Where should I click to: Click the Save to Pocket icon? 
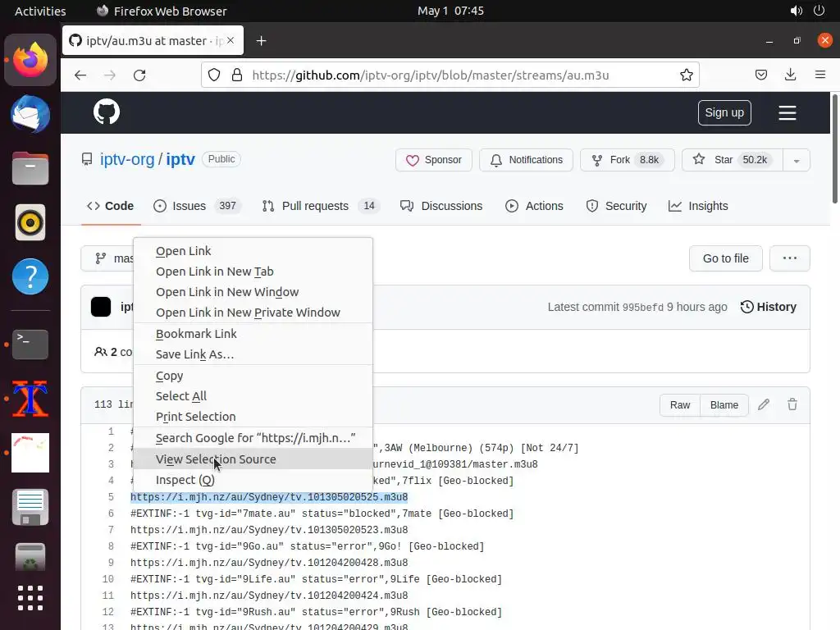[760, 75]
